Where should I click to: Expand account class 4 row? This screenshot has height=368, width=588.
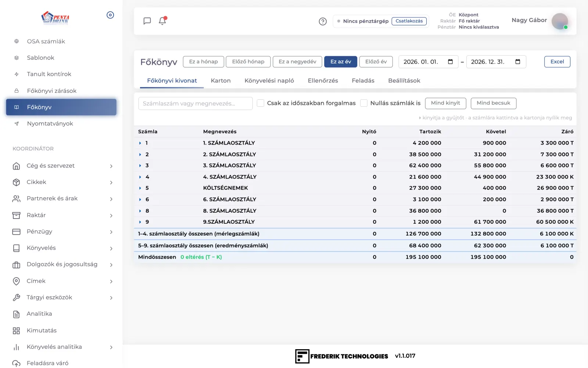[140, 177]
